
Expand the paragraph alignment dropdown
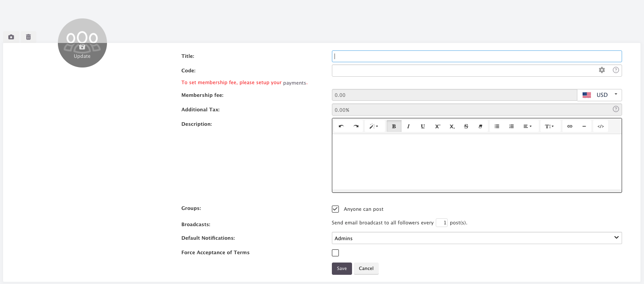click(527, 126)
